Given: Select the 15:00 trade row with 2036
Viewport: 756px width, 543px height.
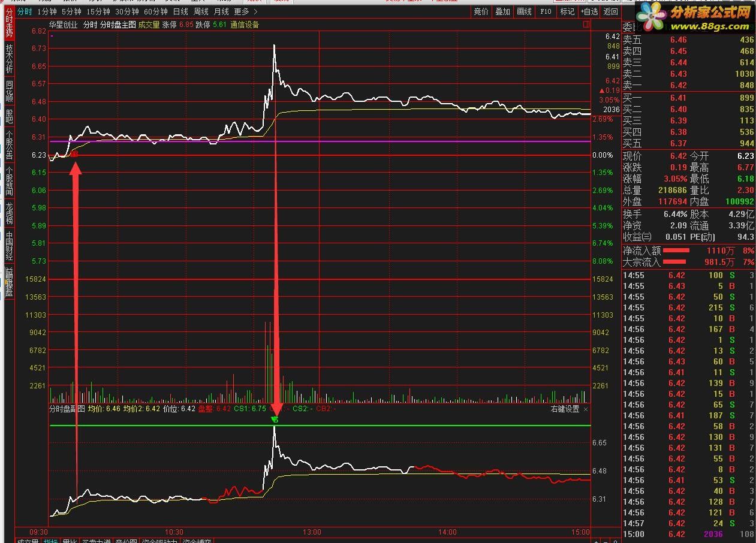Looking at the screenshot, I should [689, 534].
